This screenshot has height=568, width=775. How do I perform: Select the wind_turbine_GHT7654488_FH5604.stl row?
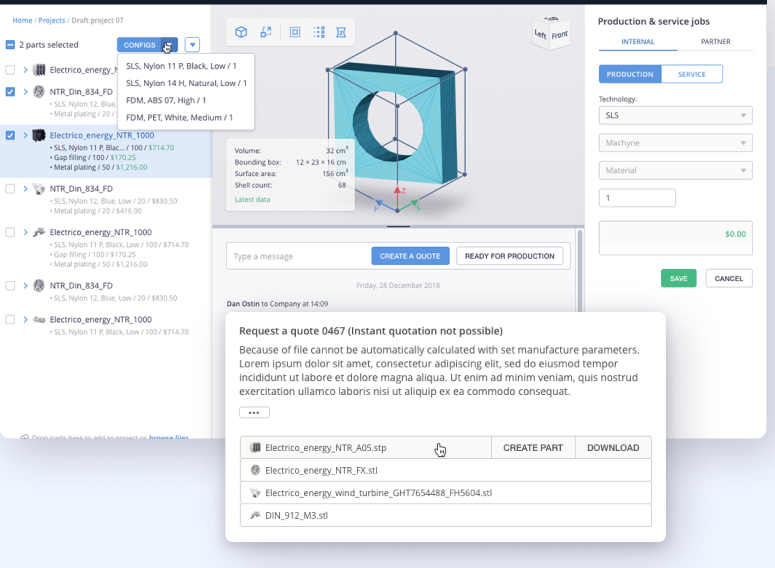coord(445,493)
